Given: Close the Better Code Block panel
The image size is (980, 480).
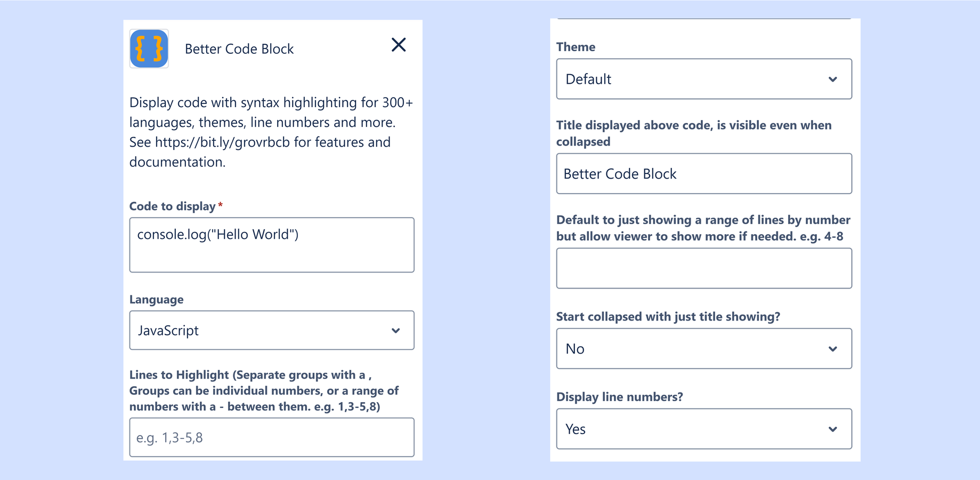Looking at the screenshot, I should click(399, 45).
